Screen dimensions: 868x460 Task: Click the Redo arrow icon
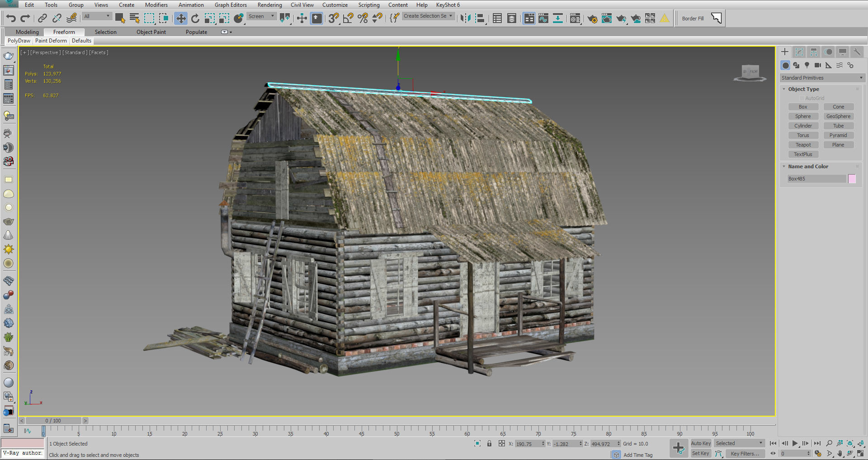point(25,18)
